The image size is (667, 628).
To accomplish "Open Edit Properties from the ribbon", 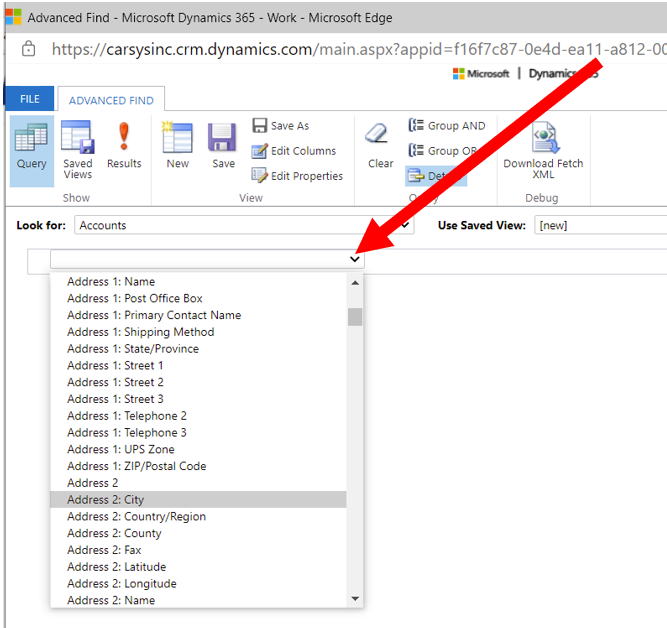I will point(297,176).
